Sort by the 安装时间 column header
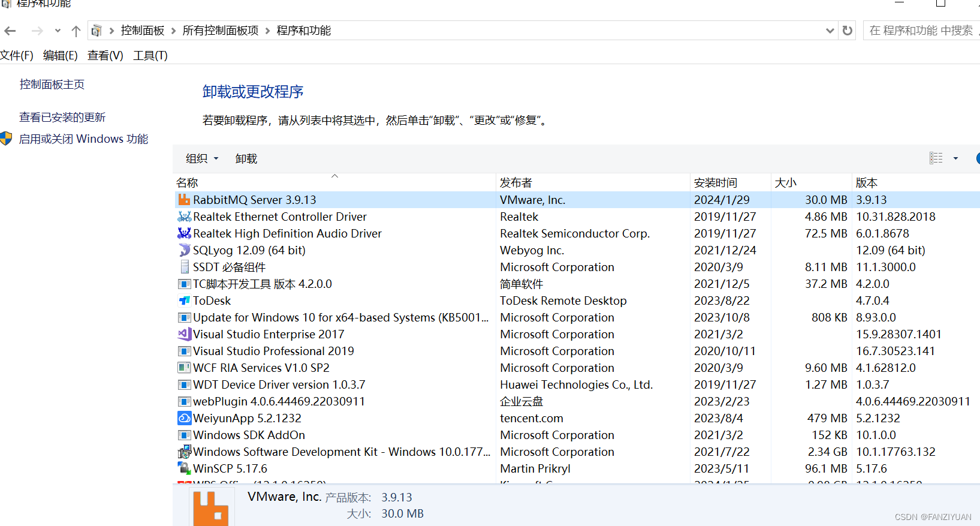This screenshot has height=526, width=980. [x=730, y=182]
